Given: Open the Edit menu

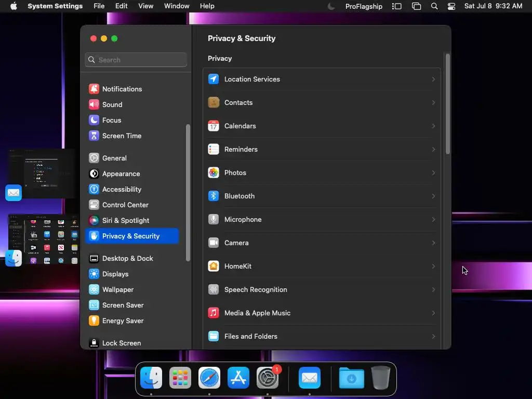Looking at the screenshot, I should [121, 6].
